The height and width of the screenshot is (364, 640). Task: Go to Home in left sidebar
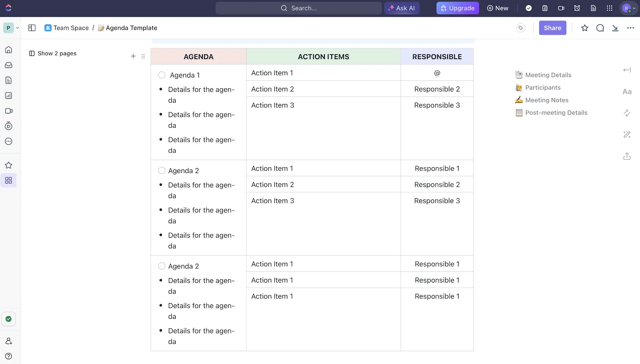tap(8, 50)
